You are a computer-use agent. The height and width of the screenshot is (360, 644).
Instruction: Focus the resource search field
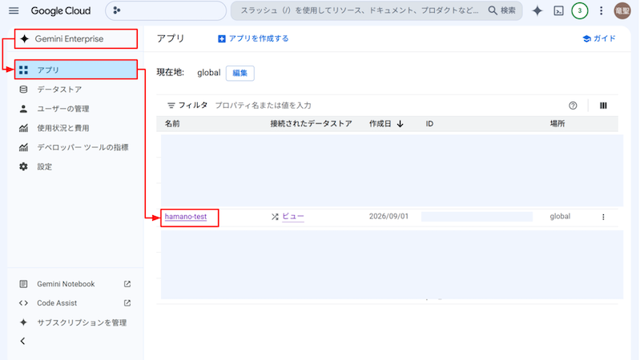360,10
